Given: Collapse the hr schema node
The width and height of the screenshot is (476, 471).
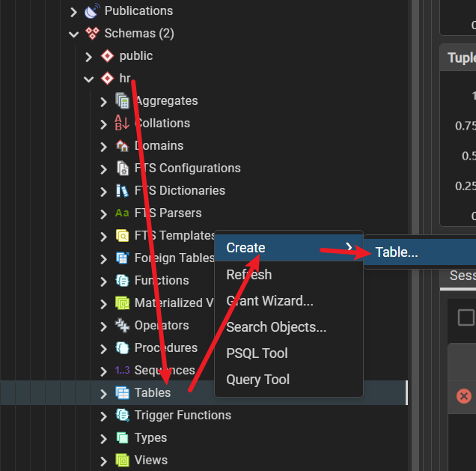Looking at the screenshot, I should 88,79.
